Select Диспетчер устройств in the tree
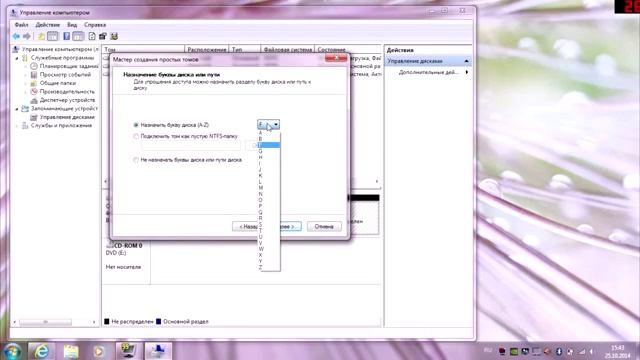640x360 pixels. pyautogui.click(x=67, y=100)
